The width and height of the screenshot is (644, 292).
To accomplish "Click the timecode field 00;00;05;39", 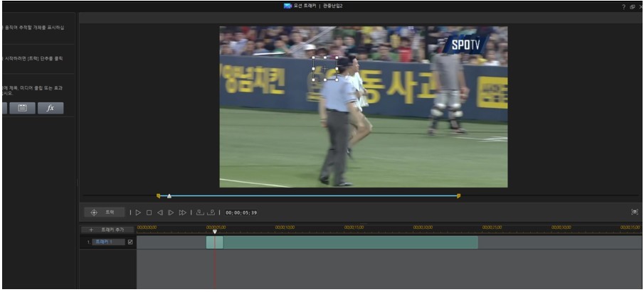I will [x=241, y=212].
